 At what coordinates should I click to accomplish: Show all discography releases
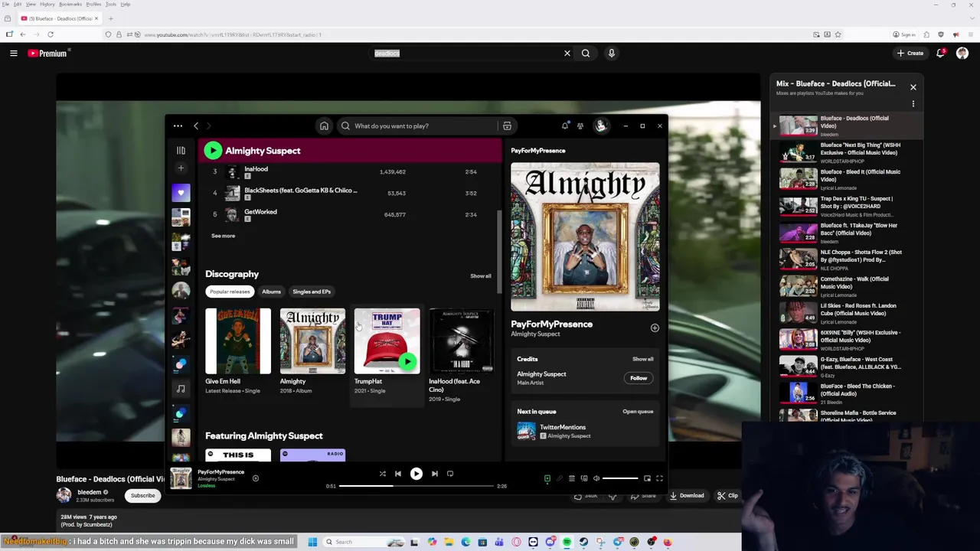(x=481, y=275)
